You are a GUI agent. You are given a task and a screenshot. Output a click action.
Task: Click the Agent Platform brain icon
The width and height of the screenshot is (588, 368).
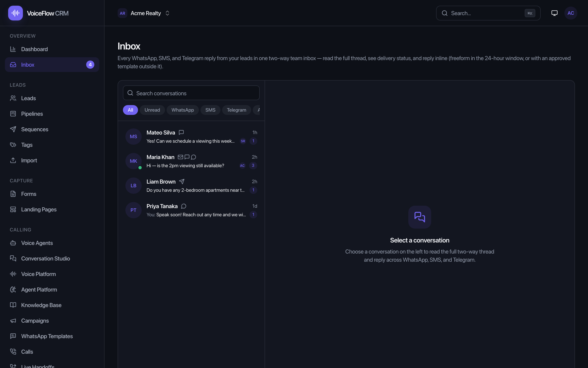pyautogui.click(x=13, y=290)
